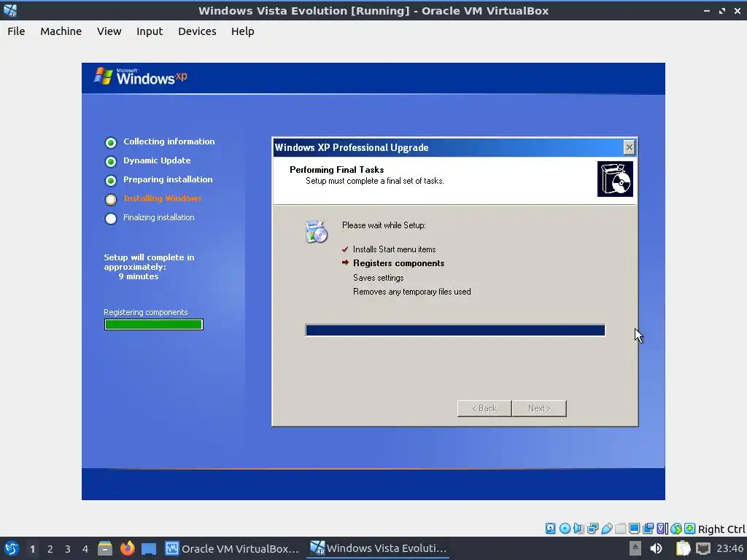Click the hard disk activity status icon
The image size is (747, 560).
551,528
